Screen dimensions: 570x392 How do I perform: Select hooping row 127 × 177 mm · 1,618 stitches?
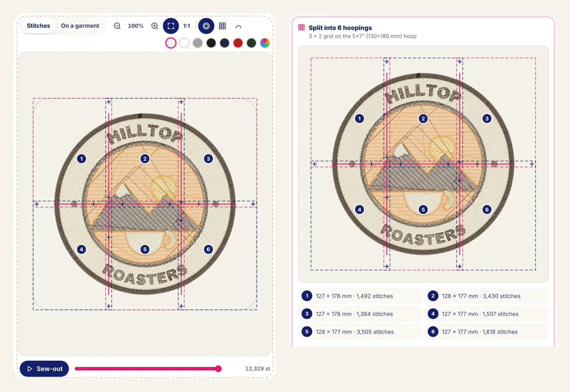tap(487, 332)
